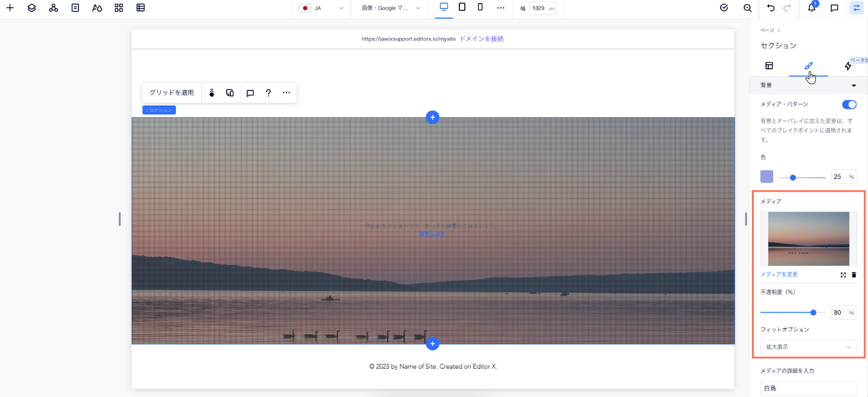Image resolution: width=868 pixels, height=397 pixels.
Task: Click the focal point icon beside trash
Action: tap(843, 275)
